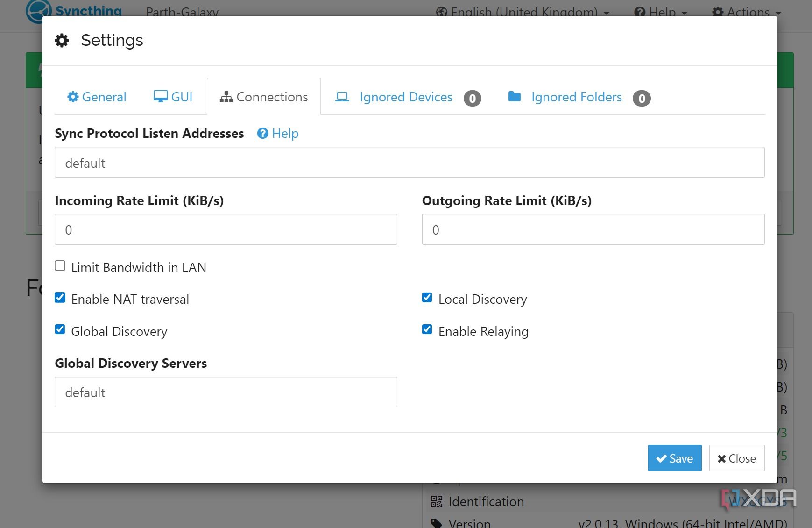Uncheck the Global Discovery checkbox

click(60, 330)
